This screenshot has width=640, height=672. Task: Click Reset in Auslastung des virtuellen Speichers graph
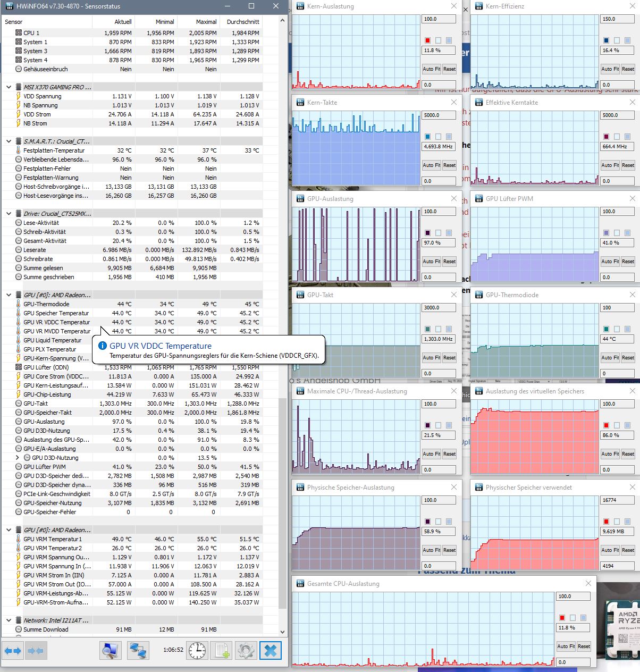pyautogui.click(x=628, y=454)
